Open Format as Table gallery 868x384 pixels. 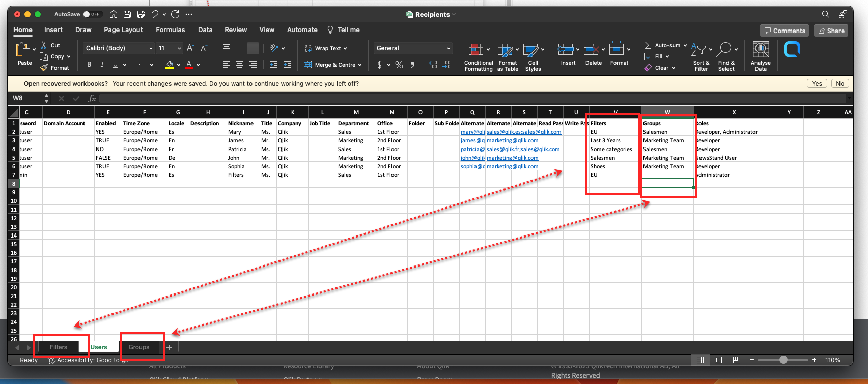pyautogui.click(x=505, y=50)
